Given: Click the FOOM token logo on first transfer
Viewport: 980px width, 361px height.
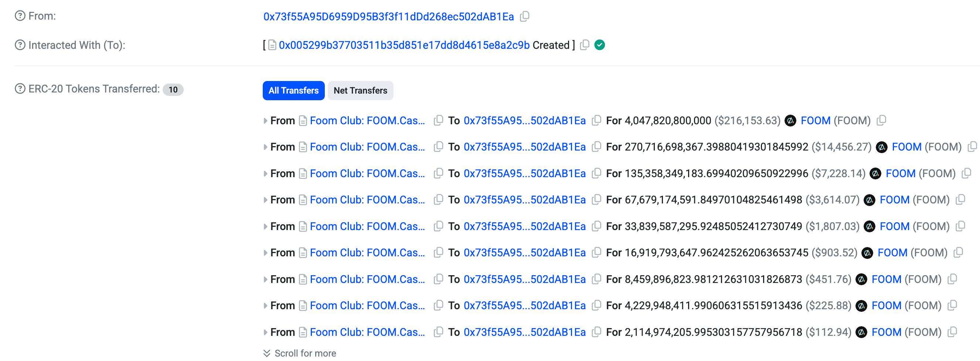Looking at the screenshot, I should pos(791,120).
